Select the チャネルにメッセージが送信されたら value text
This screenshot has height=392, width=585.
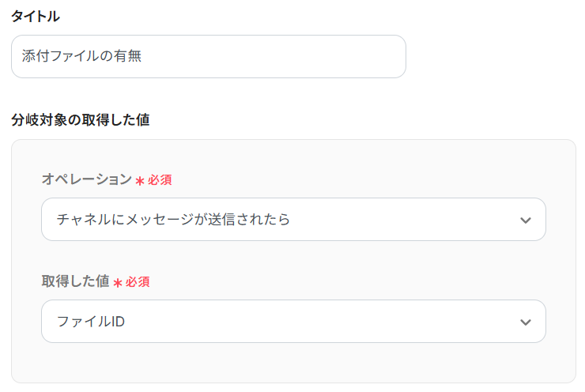coord(173,220)
